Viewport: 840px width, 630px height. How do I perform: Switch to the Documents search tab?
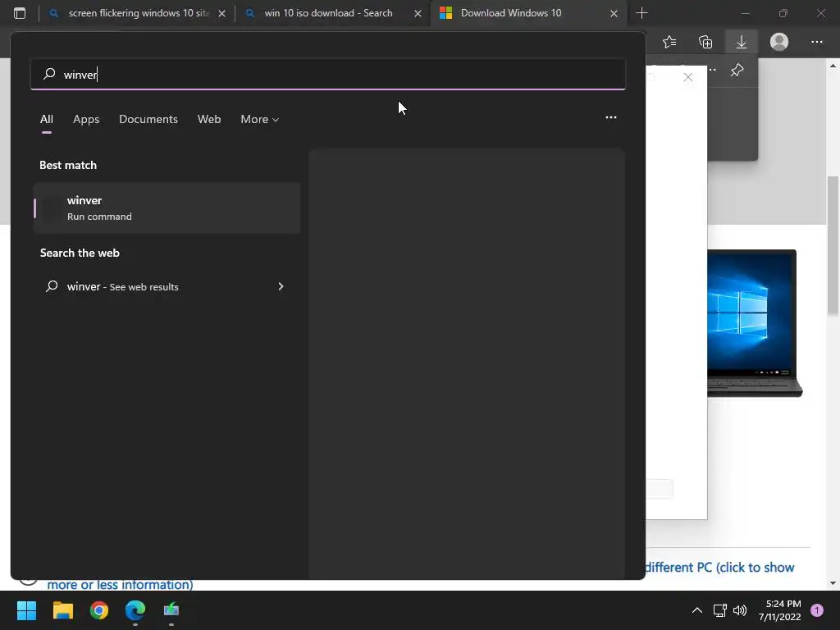pyautogui.click(x=148, y=119)
